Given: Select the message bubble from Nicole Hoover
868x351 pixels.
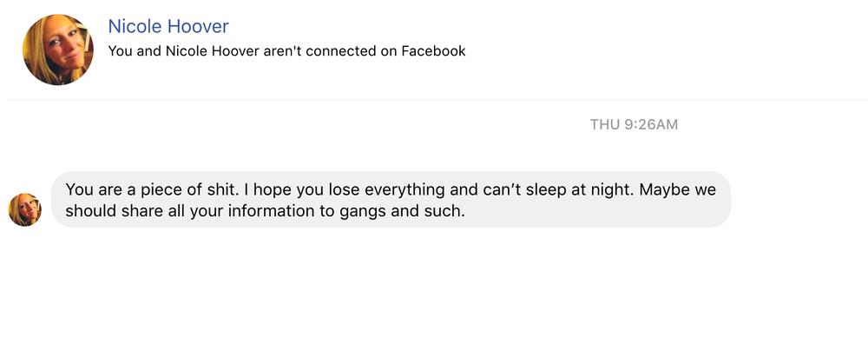Looking at the screenshot, I should coord(391,200).
